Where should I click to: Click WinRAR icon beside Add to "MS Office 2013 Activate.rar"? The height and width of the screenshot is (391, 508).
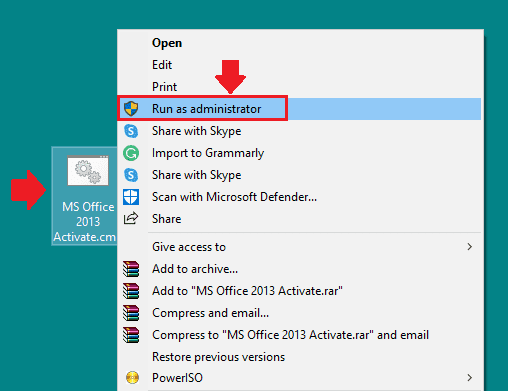131,291
